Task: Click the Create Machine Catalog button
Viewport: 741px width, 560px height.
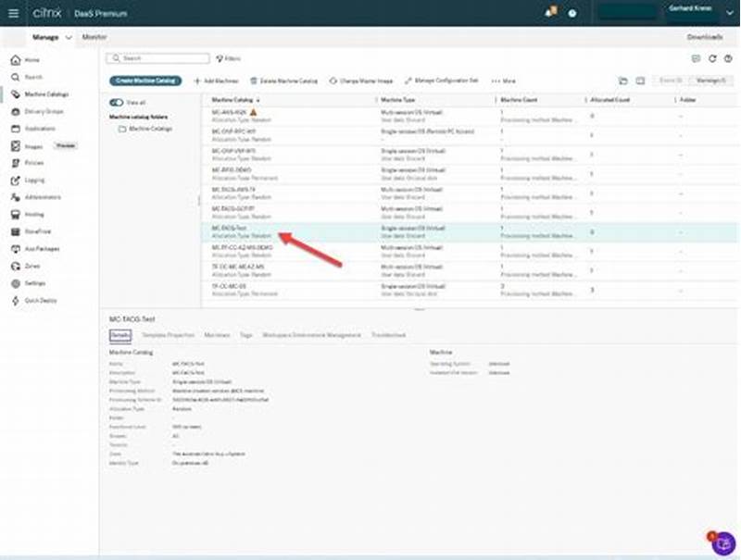Action: pos(147,80)
